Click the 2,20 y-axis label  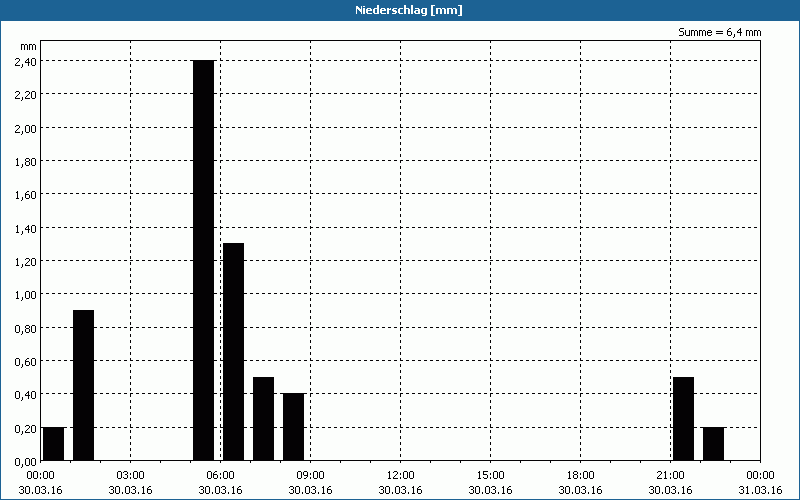[26, 94]
